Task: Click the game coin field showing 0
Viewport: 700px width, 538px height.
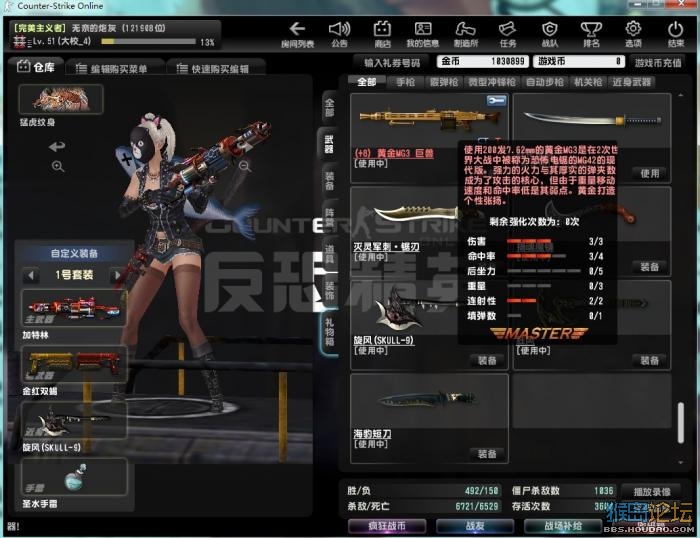Action: [579, 61]
